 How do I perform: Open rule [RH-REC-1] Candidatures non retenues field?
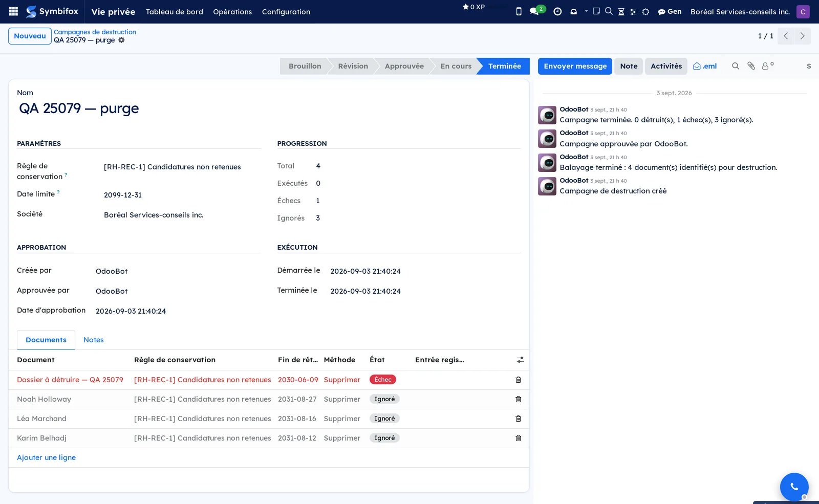point(172,167)
